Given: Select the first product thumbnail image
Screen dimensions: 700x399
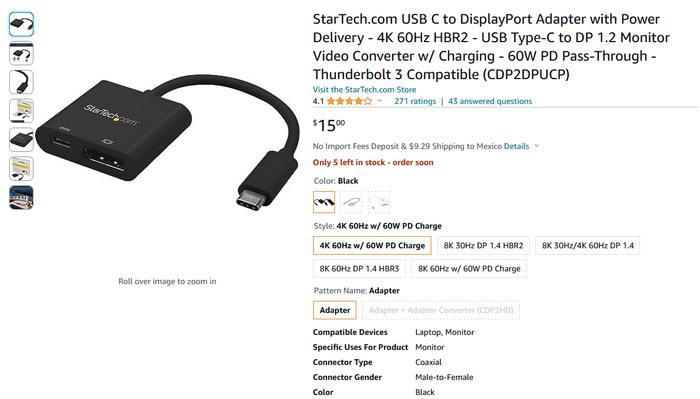Looking at the screenshot, I should tap(21, 24).
